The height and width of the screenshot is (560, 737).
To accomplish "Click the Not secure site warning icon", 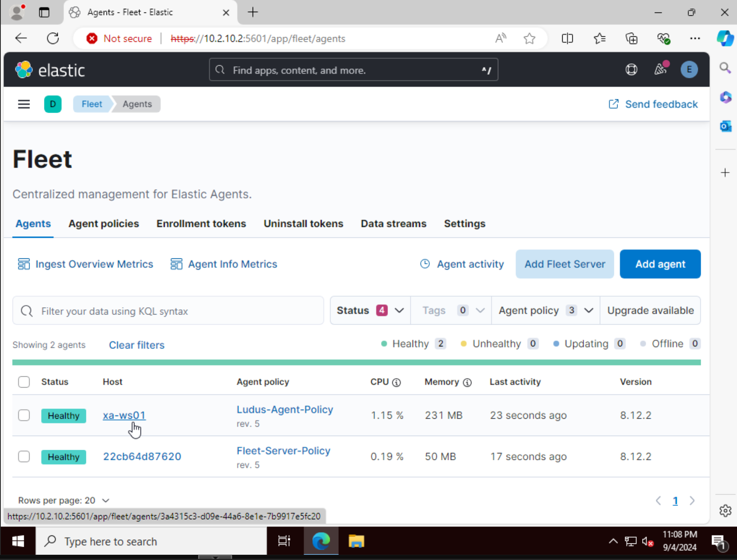I will click(x=92, y=38).
